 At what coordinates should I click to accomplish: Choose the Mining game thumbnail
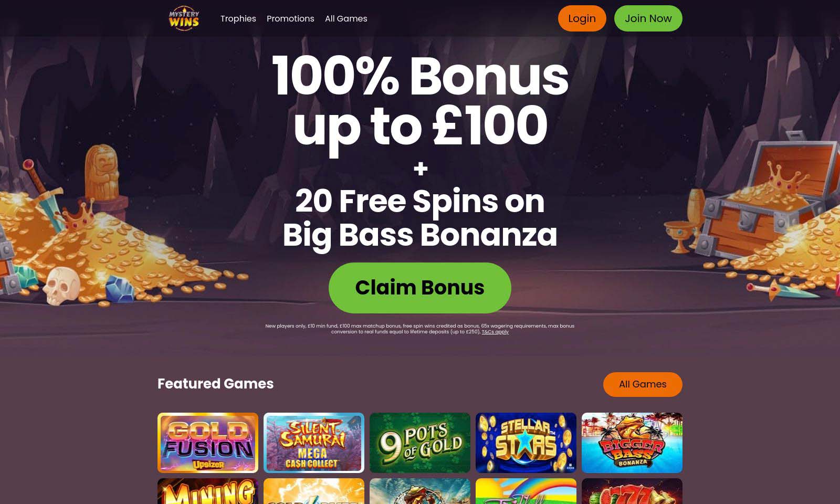tap(208, 491)
